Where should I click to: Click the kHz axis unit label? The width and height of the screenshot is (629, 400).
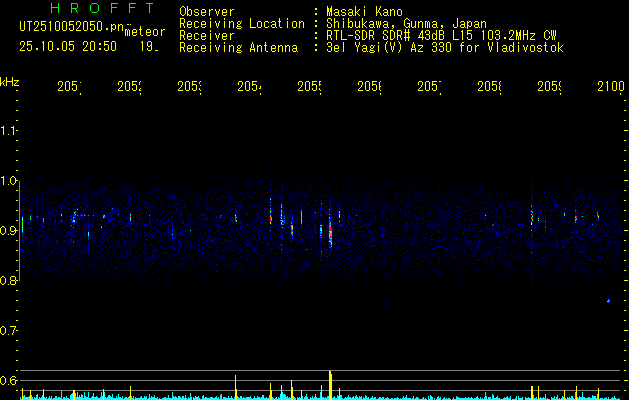(9, 82)
